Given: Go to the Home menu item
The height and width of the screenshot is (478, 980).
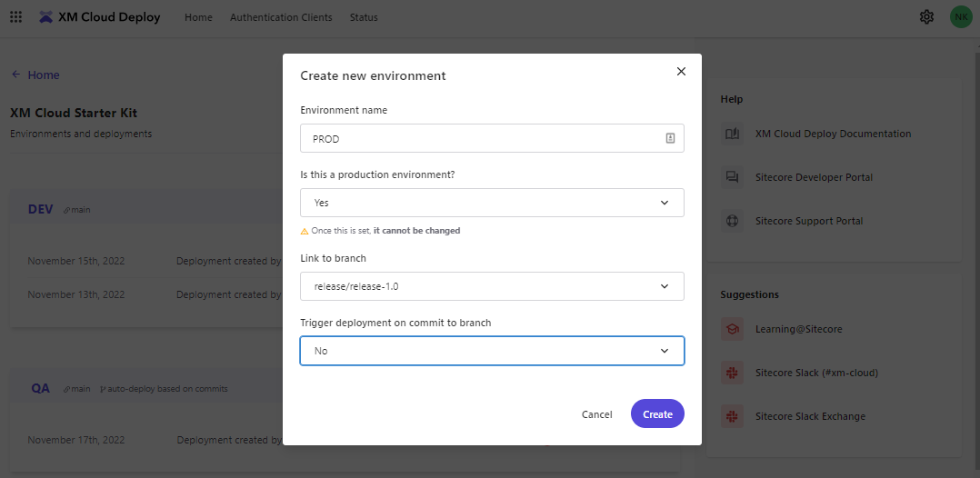Looking at the screenshot, I should 198,17.
